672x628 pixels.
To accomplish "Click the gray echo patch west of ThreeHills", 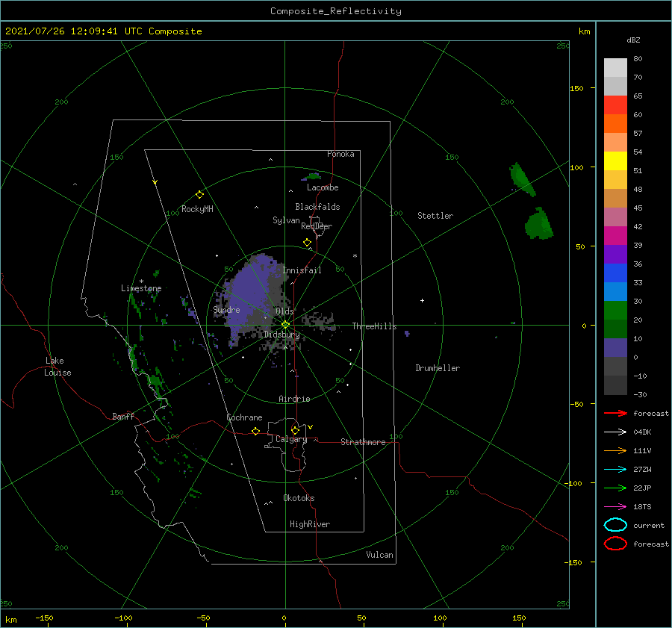I will (x=320, y=322).
